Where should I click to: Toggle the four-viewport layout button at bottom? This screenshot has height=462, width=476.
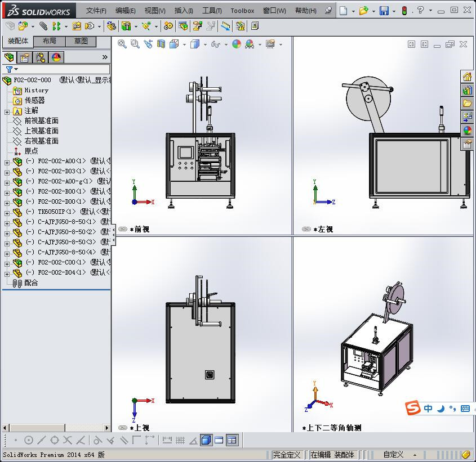(232, 440)
